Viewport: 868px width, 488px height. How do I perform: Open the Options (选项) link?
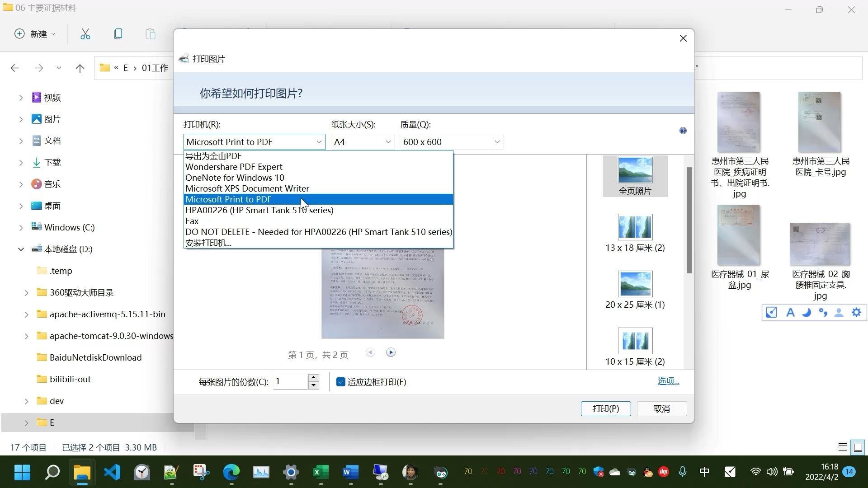pos(668,381)
